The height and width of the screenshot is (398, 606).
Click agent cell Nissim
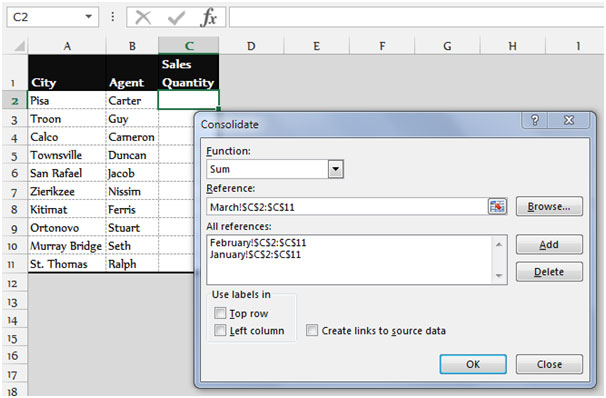[x=132, y=191]
